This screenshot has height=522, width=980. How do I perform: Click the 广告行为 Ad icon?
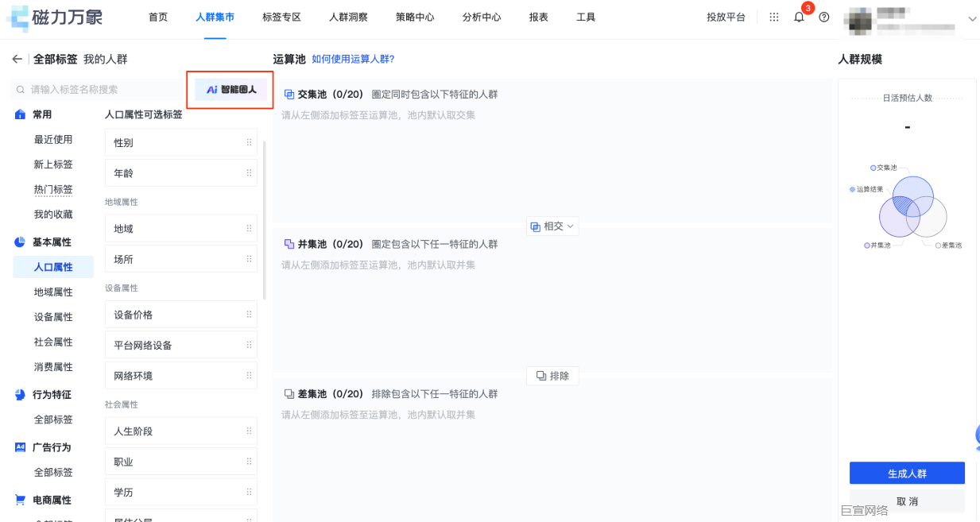[21, 447]
